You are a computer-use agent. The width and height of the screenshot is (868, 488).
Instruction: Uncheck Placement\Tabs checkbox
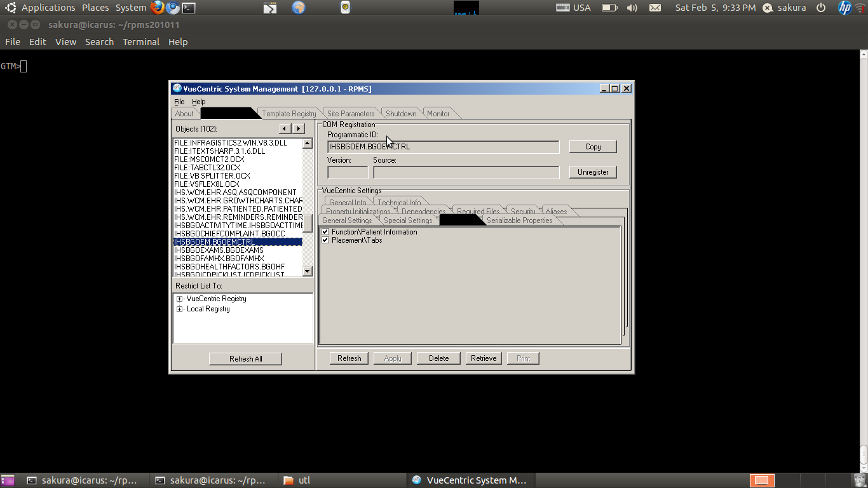pos(325,240)
